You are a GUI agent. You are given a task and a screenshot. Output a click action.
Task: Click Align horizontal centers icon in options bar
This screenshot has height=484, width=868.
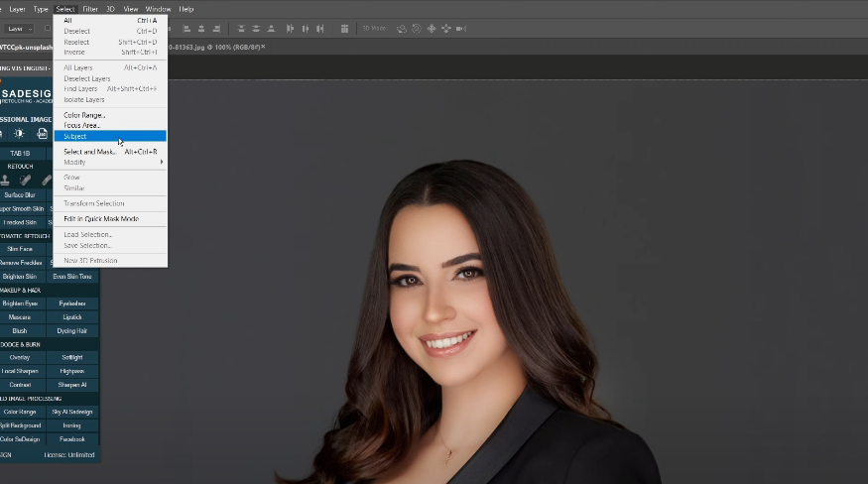201,29
